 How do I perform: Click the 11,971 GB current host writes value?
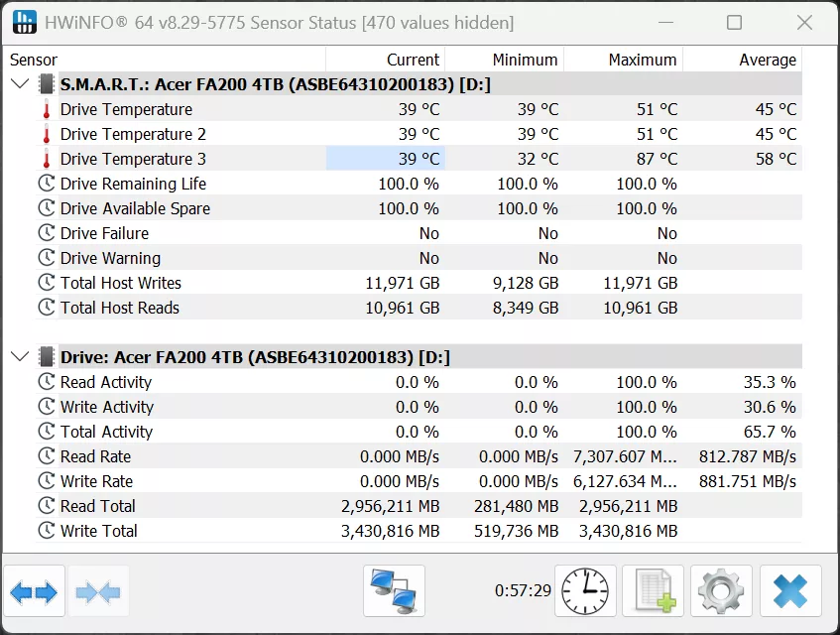(x=403, y=283)
